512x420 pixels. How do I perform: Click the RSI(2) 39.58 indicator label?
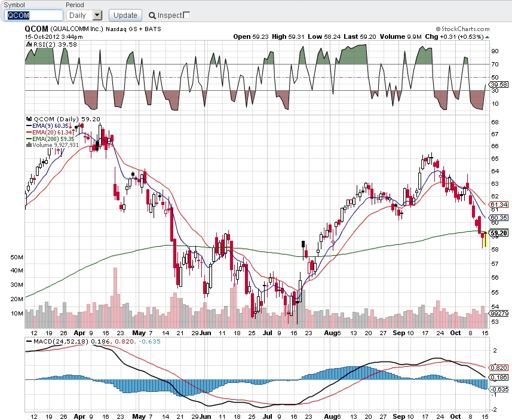click(x=55, y=44)
